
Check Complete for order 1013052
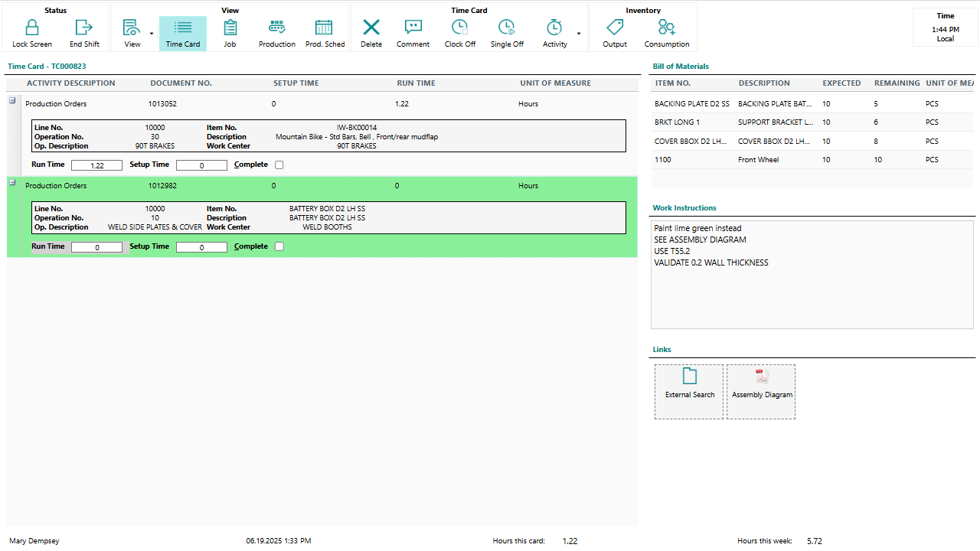click(x=279, y=165)
